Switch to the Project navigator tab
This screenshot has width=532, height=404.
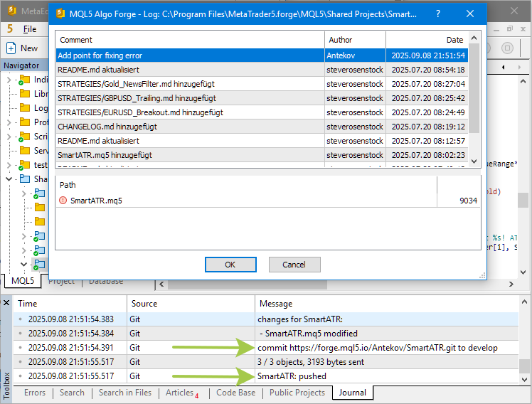(x=61, y=282)
